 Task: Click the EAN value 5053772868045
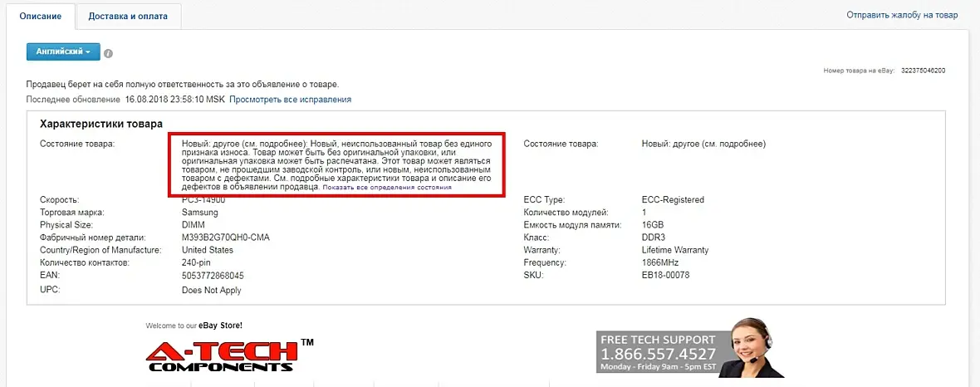[x=213, y=275]
